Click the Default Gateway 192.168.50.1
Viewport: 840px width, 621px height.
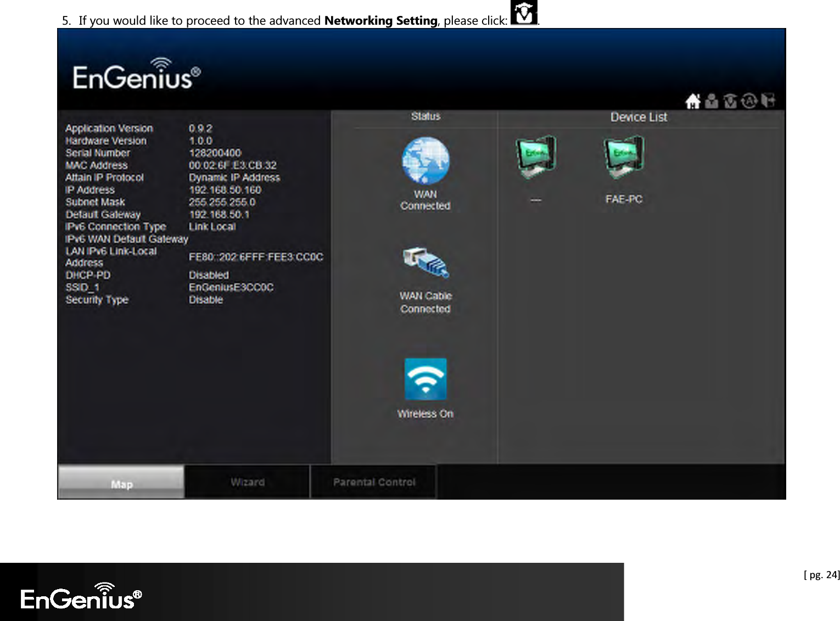point(219,215)
